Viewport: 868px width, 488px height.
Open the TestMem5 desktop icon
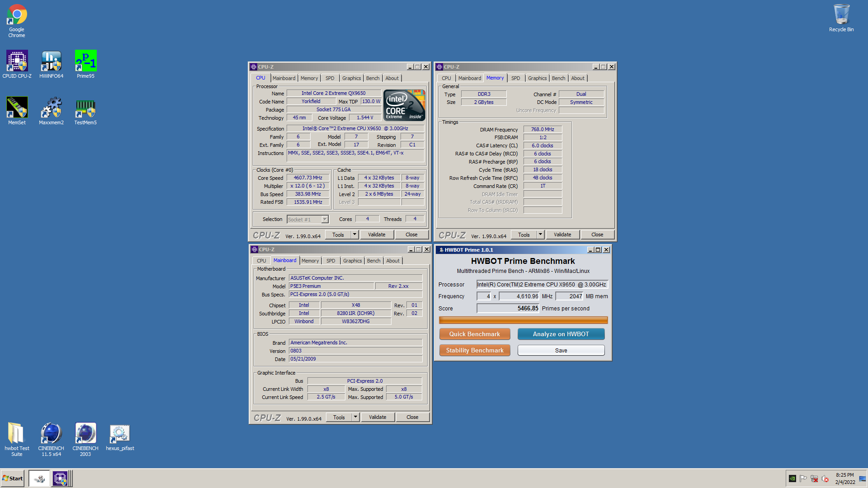point(85,111)
